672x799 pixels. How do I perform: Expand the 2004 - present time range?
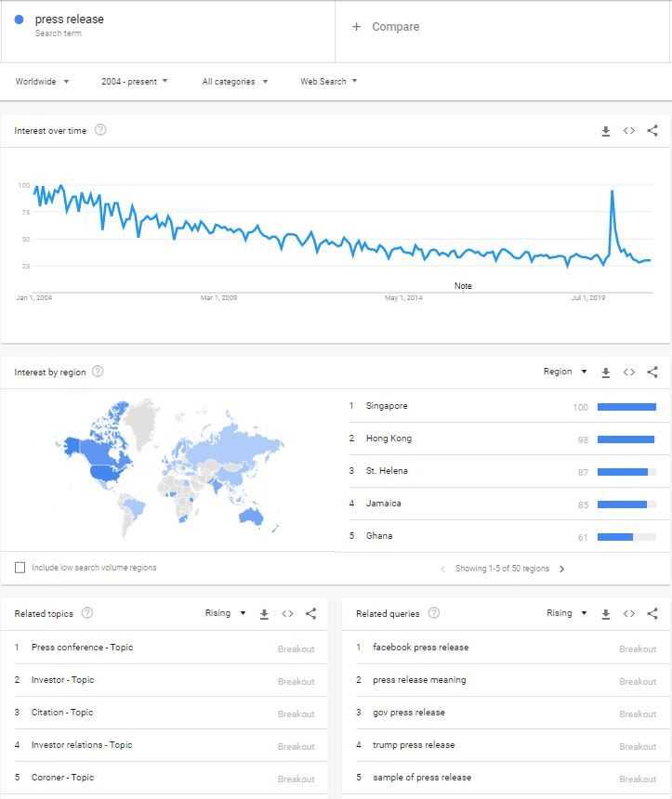(135, 82)
